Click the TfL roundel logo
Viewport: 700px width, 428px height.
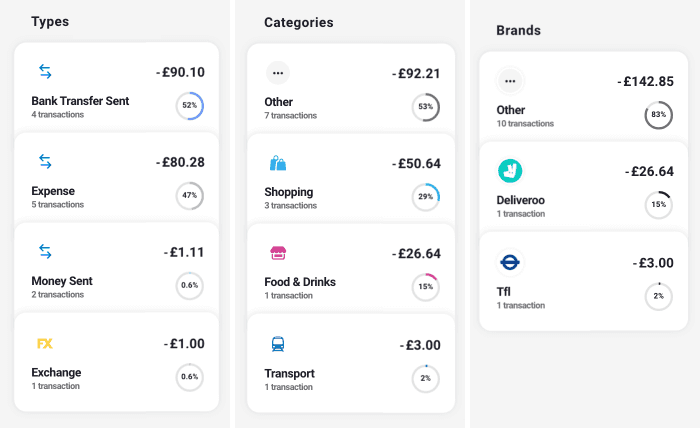[510, 262]
